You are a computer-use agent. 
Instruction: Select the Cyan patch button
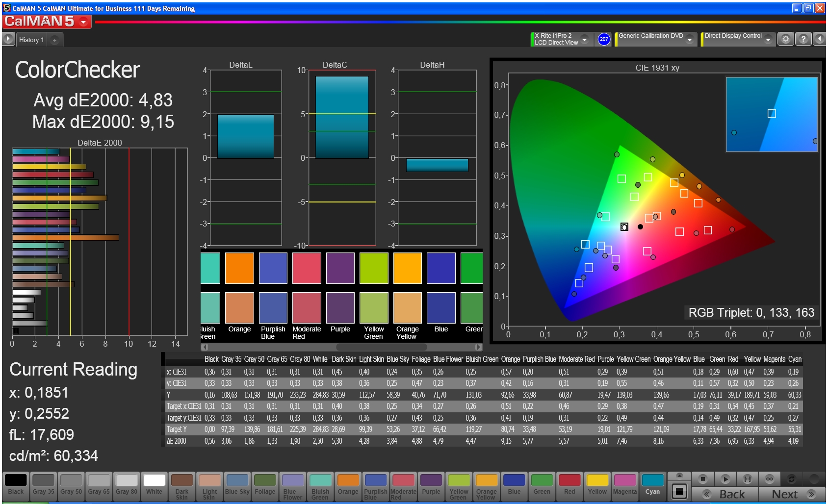coord(652,486)
